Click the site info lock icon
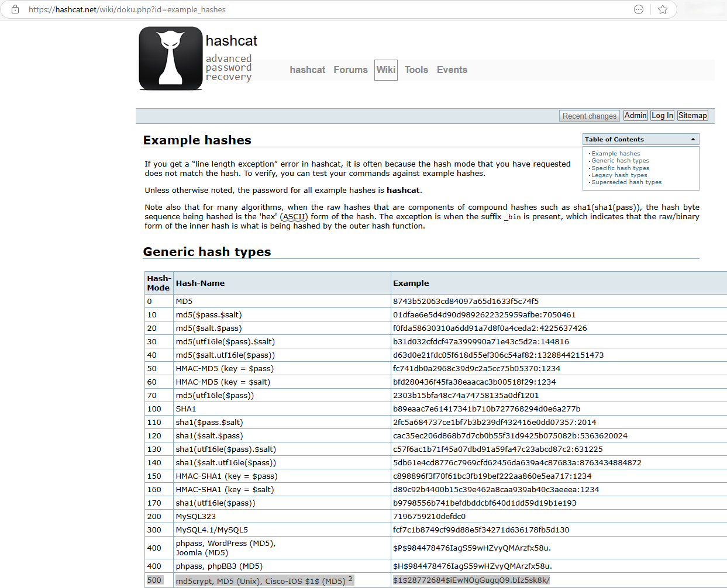This screenshot has width=727, height=588. tap(15, 9)
